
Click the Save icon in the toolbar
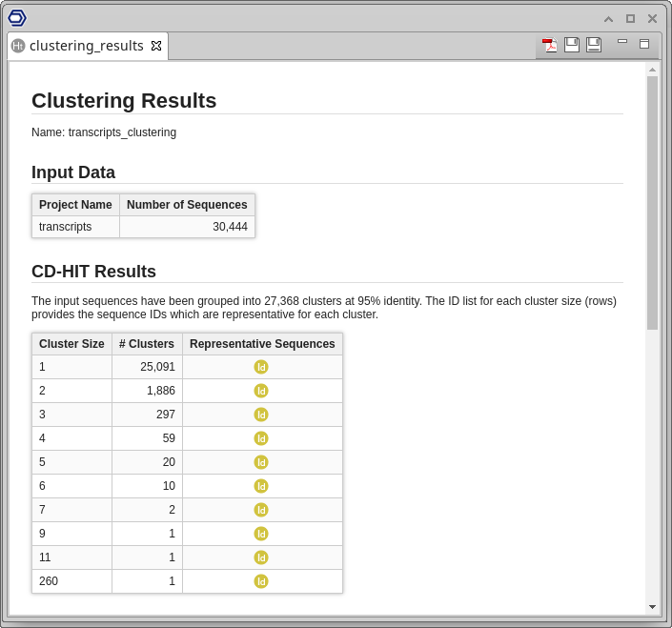coord(572,45)
